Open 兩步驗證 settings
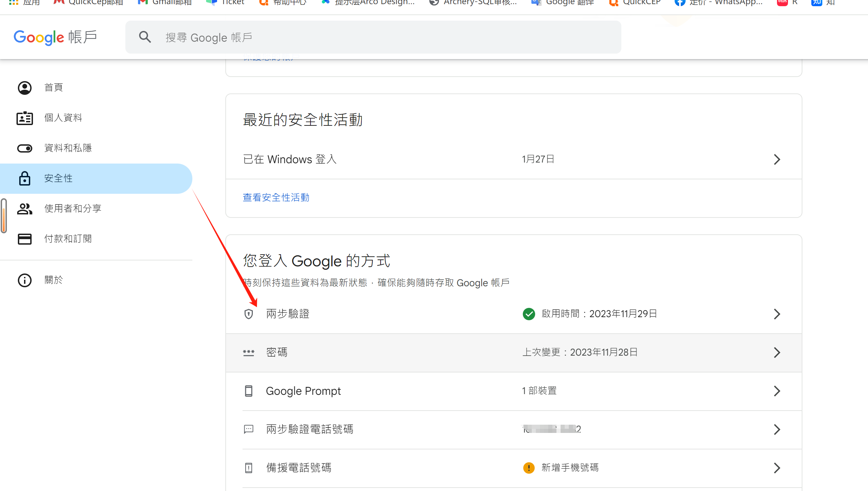Screen dimensions: 868x491 click(514, 314)
